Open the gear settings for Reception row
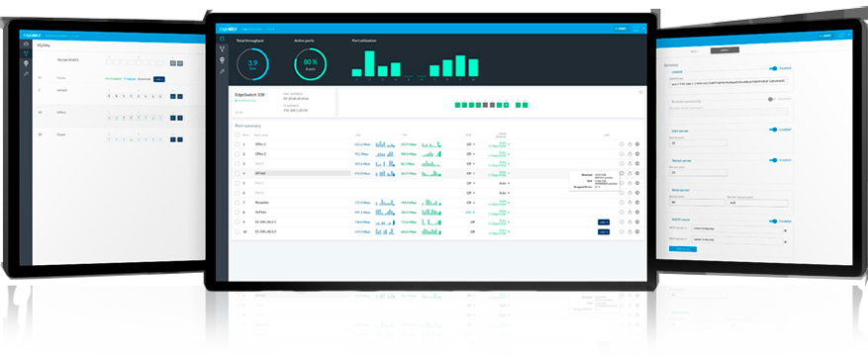The height and width of the screenshot is (356, 868). tap(637, 203)
